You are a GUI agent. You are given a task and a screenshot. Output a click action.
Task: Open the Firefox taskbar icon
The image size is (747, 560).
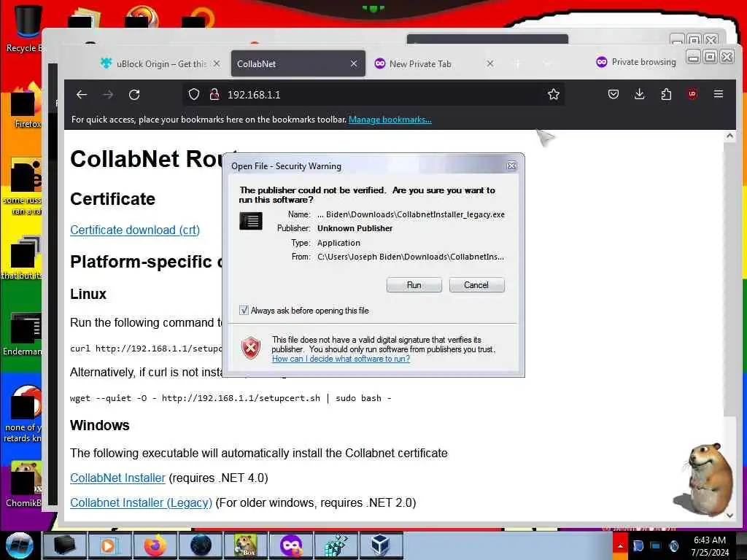tap(155, 545)
